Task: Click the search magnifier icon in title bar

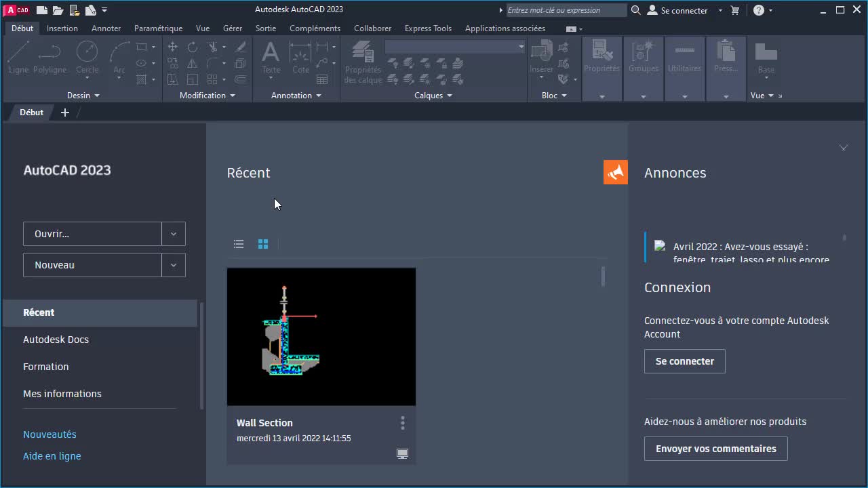Action: (x=635, y=10)
